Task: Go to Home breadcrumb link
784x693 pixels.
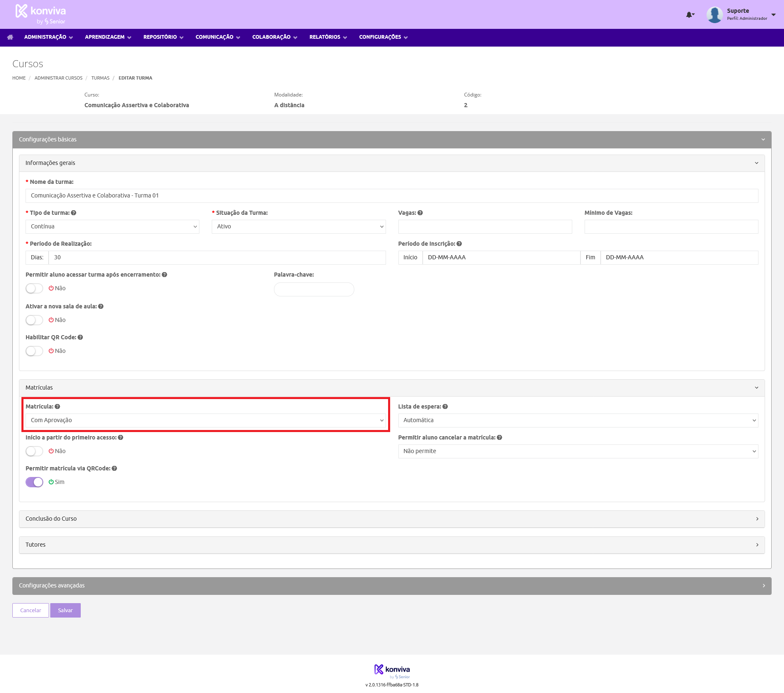Action: point(19,78)
